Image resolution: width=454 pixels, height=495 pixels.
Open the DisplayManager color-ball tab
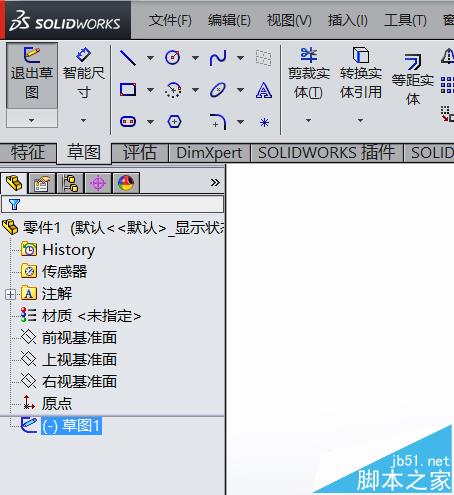point(126,183)
